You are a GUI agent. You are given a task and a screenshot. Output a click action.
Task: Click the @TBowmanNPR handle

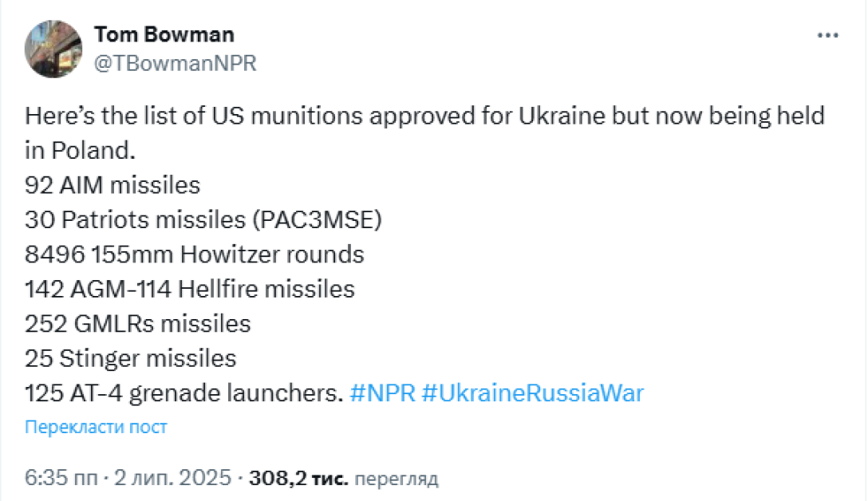tap(176, 64)
